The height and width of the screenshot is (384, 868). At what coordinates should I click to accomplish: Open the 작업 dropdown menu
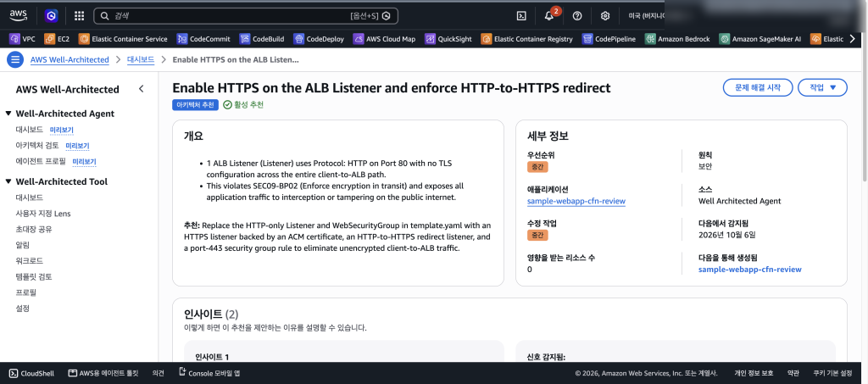coord(822,87)
